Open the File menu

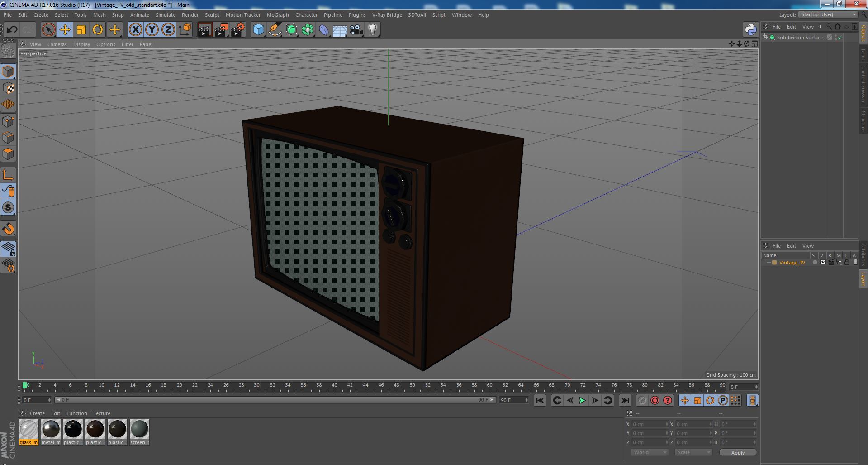[x=8, y=15]
